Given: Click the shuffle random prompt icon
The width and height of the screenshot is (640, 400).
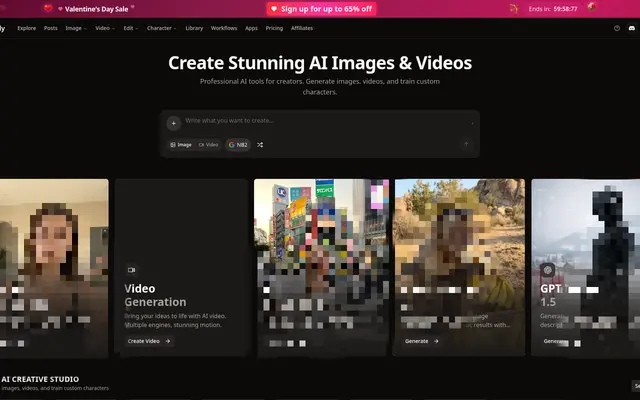Looking at the screenshot, I should [x=260, y=145].
